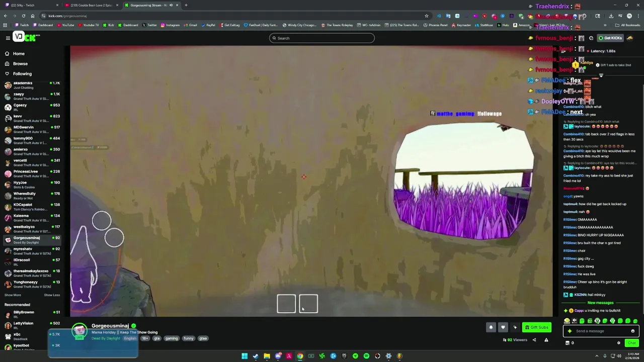644x362 pixels.
Task: Open the 92 Viewers list
Action: [515, 340]
